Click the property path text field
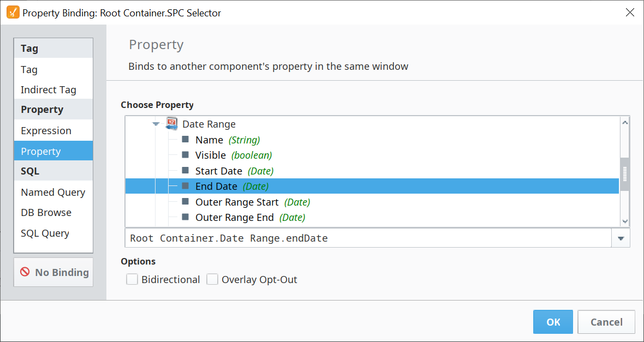This screenshot has width=644, height=342. click(x=367, y=238)
